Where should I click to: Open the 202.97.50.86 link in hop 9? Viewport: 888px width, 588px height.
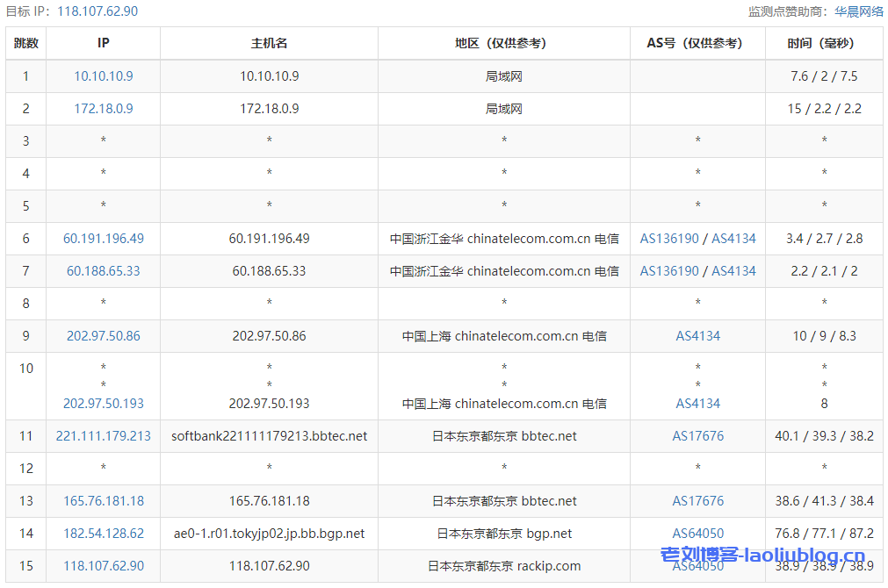pyautogui.click(x=103, y=336)
